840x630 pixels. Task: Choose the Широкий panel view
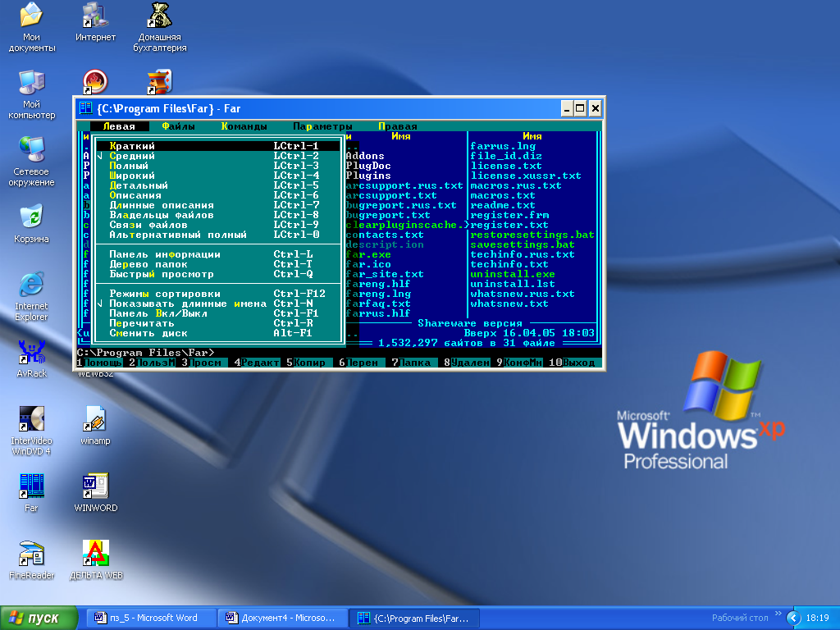218,176
